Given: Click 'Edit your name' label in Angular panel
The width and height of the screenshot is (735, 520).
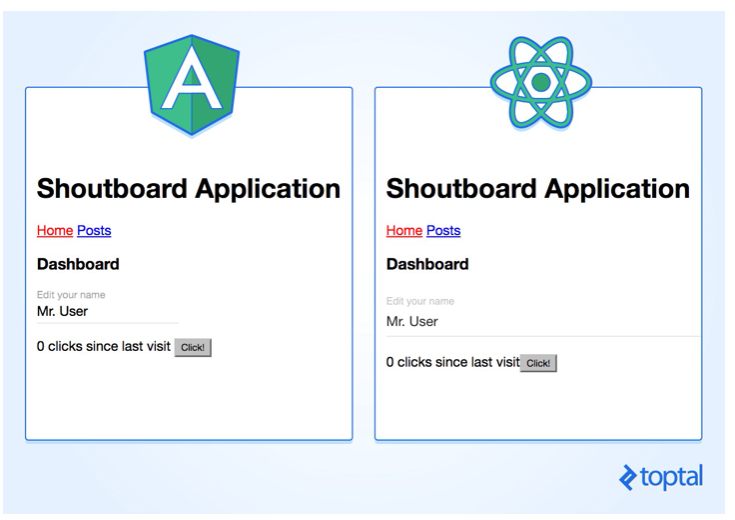Looking at the screenshot, I should 71,295.
